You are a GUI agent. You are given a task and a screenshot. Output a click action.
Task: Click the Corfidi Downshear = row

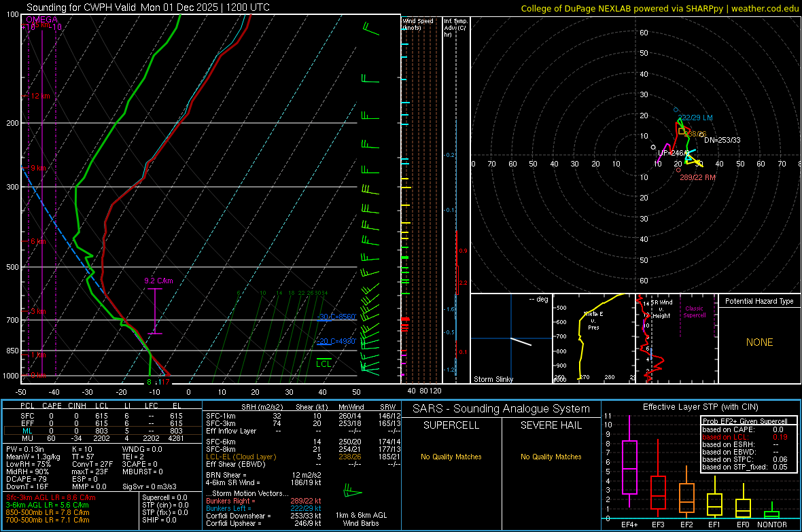point(264,516)
